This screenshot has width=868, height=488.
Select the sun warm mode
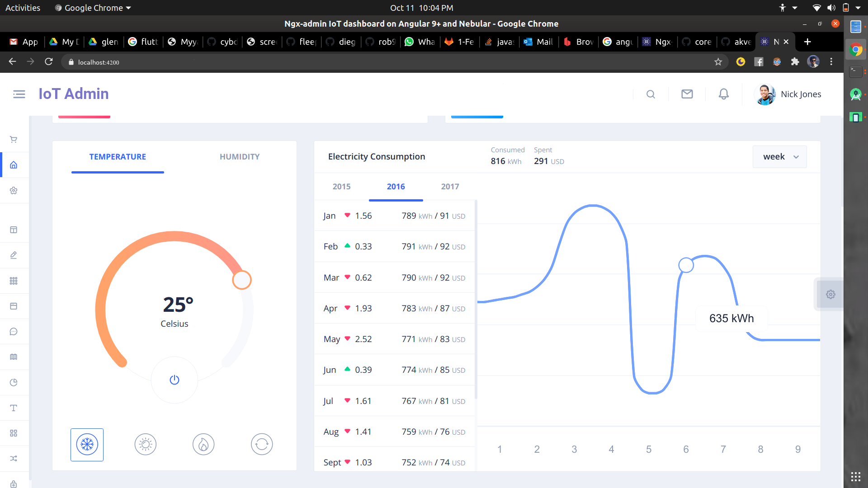[145, 445]
